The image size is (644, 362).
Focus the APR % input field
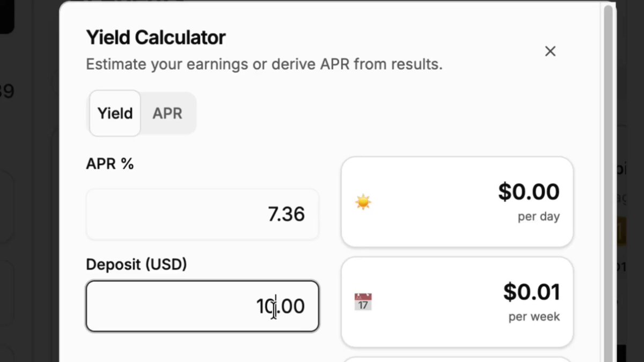click(x=202, y=214)
